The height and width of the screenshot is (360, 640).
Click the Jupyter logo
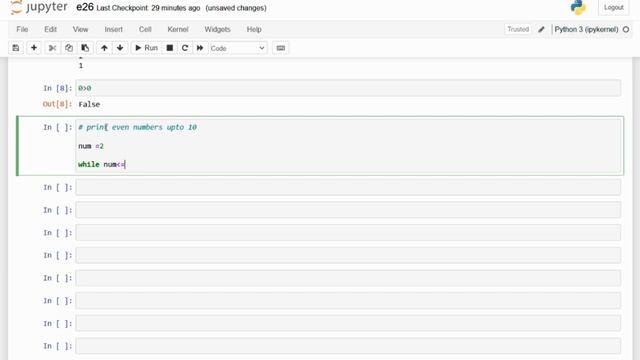(x=39, y=7)
